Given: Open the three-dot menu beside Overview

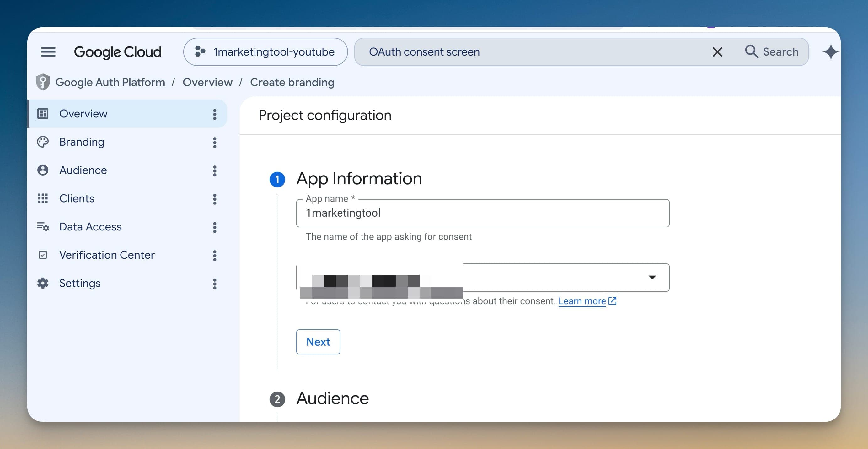Looking at the screenshot, I should tap(215, 114).
